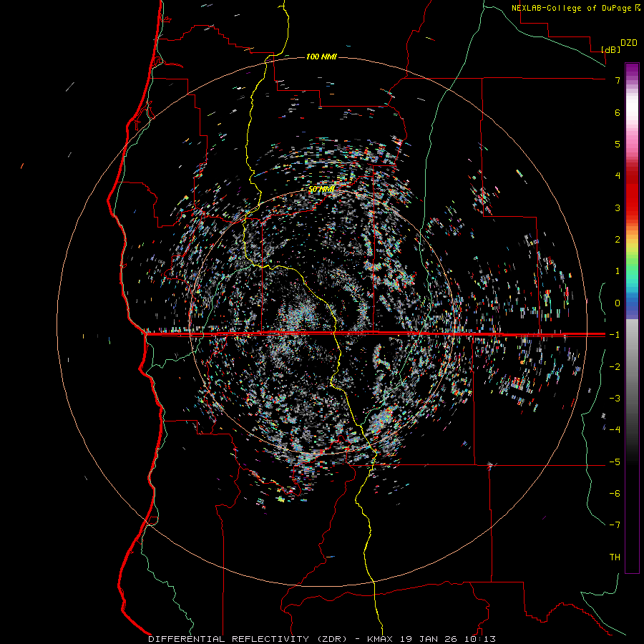Click the 0 value on color scale
This screenshot has height=644, width=644.
pos(618,303)
